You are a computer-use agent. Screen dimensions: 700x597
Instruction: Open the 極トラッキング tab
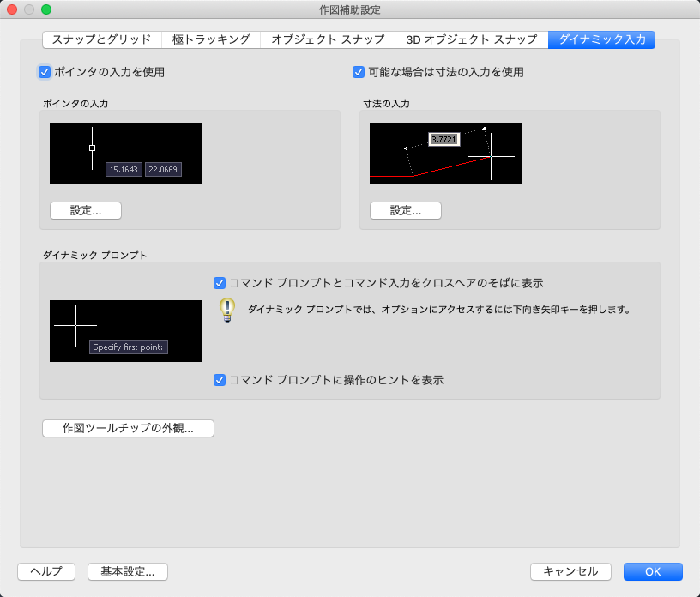click(211, 39)
